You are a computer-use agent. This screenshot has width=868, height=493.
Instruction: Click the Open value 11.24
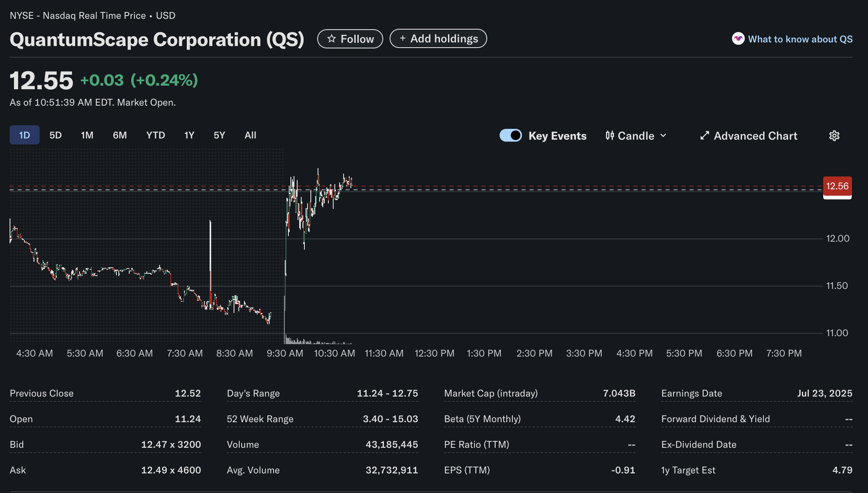[x=188, y=419]
